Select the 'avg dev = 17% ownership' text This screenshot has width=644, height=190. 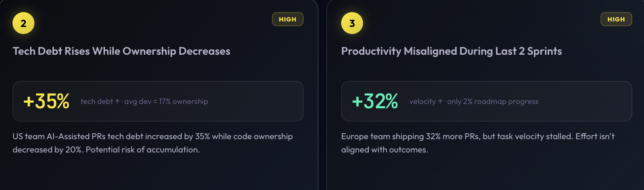pos(166,102)
